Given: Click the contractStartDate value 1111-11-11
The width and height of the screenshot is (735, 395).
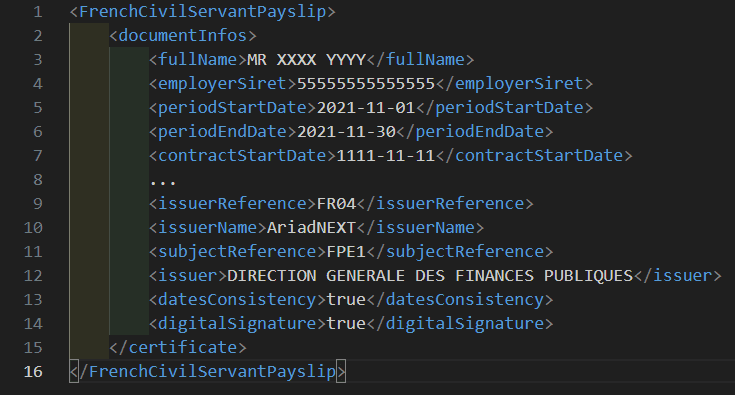Looking at the screenshot, I should pyautogui.click(x=385, y=156).
